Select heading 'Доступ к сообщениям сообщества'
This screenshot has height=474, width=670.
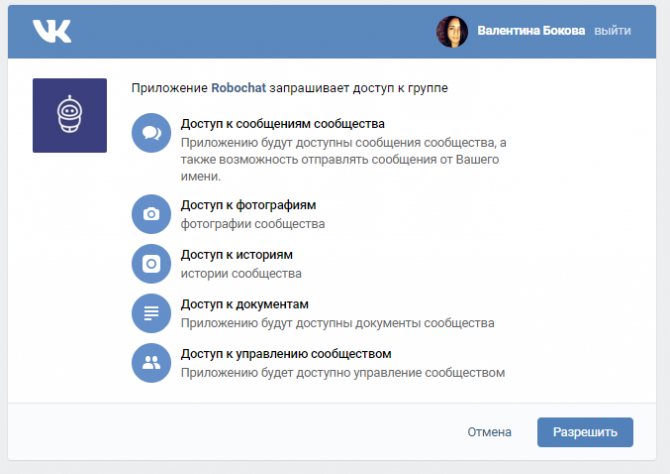point(282,124)
